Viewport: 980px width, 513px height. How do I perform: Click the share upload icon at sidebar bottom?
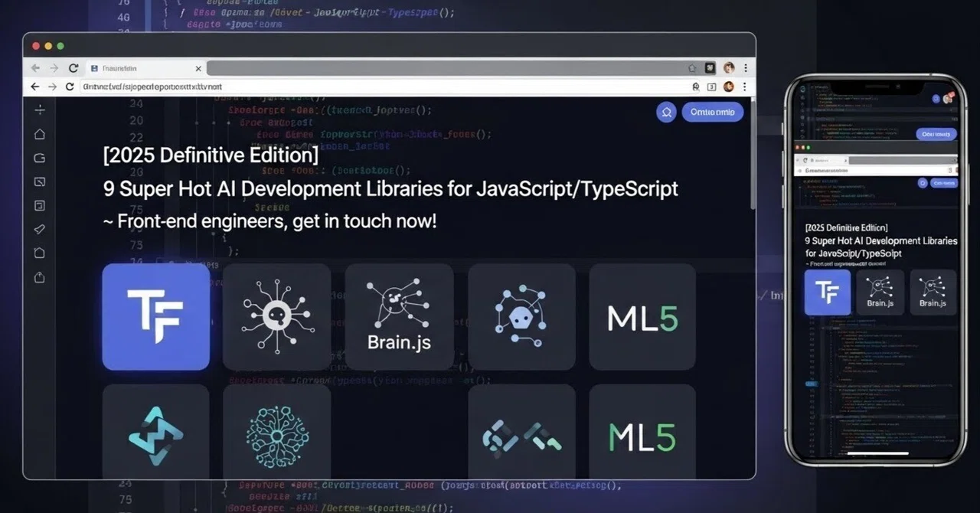coord(40,277)
